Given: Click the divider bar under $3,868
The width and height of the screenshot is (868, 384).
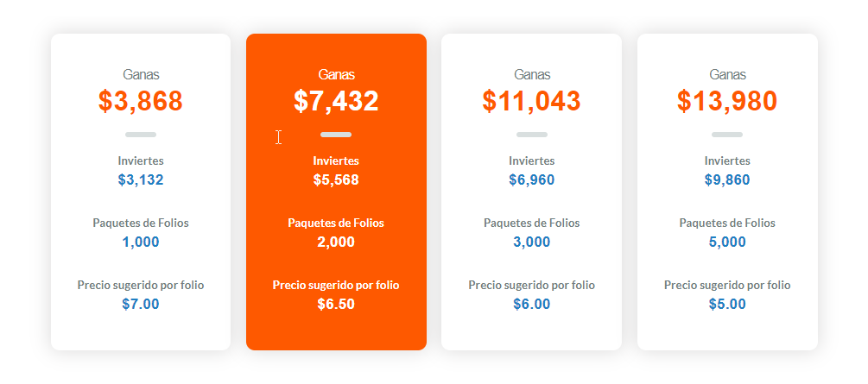Looking at the screenshot, I should click(x=141, y=135).
